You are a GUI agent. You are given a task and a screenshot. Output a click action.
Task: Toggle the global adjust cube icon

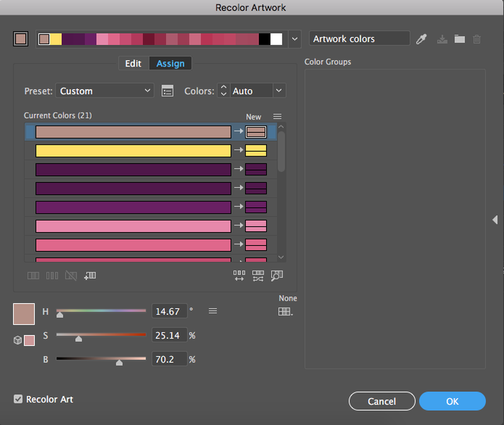[x=18, y=340]
